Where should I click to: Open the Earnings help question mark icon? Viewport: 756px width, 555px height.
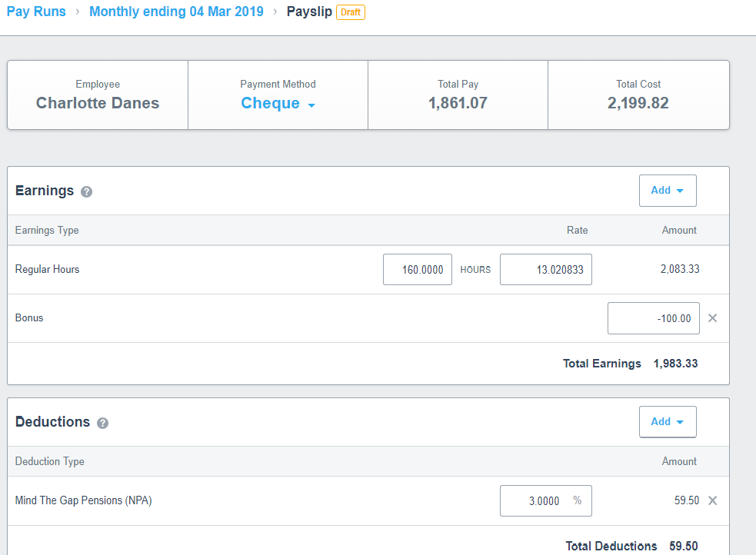[87, 191]
